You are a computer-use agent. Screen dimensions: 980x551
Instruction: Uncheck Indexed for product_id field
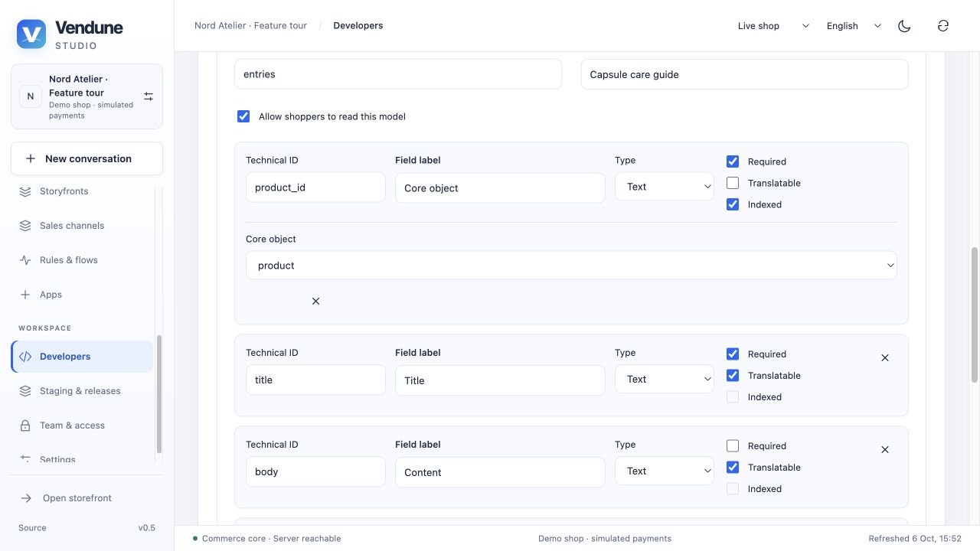click(x=733, y=204)
